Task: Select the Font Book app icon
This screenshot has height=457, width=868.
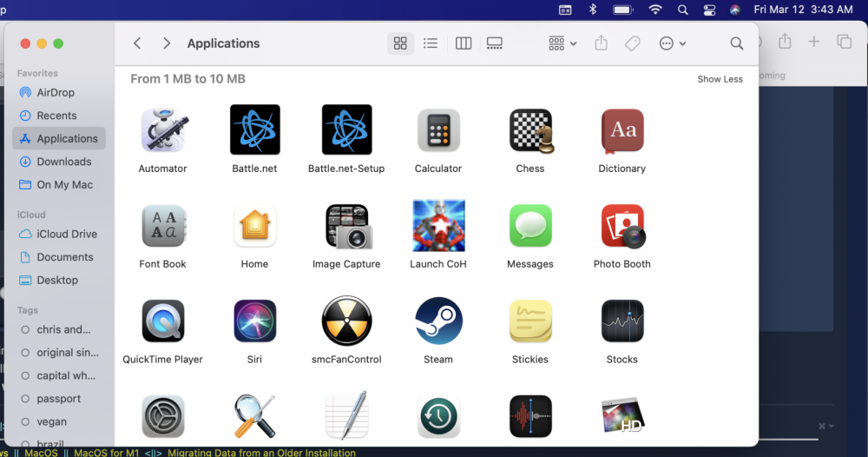Action: click(x=163, y=225)
